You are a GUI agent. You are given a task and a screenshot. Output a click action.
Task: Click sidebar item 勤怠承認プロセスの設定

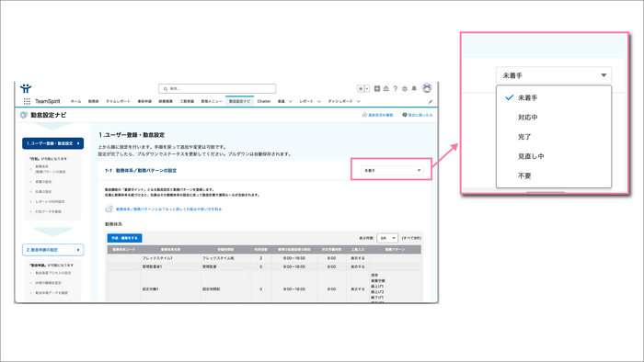(x=53, y=273)
